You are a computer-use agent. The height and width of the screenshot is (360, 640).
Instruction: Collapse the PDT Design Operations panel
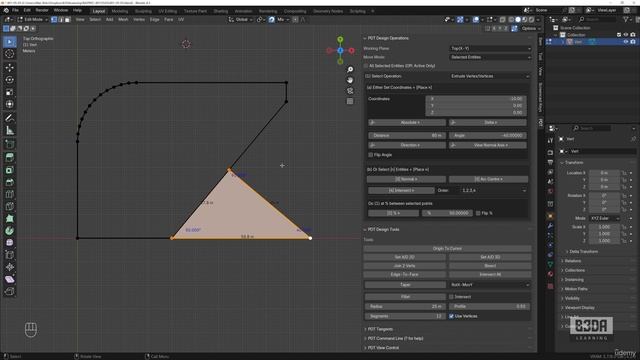point(388,38)
